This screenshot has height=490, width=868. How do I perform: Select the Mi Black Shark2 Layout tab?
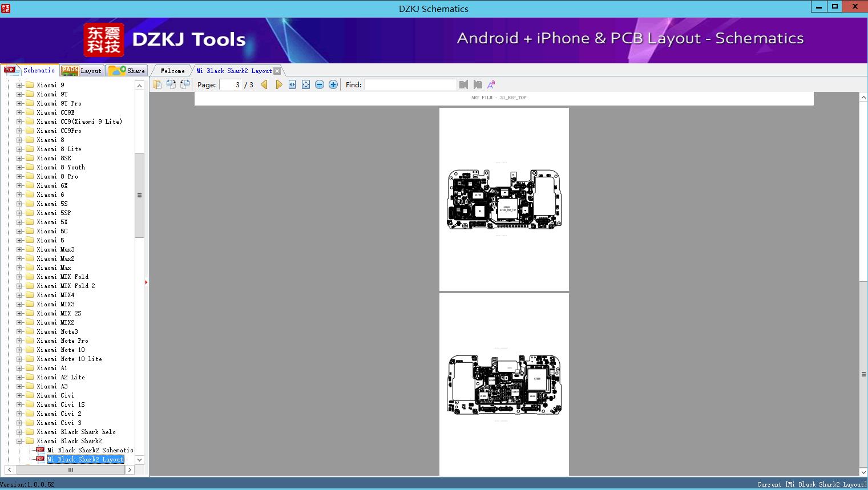pyautogui.click(x=234, y=71)
